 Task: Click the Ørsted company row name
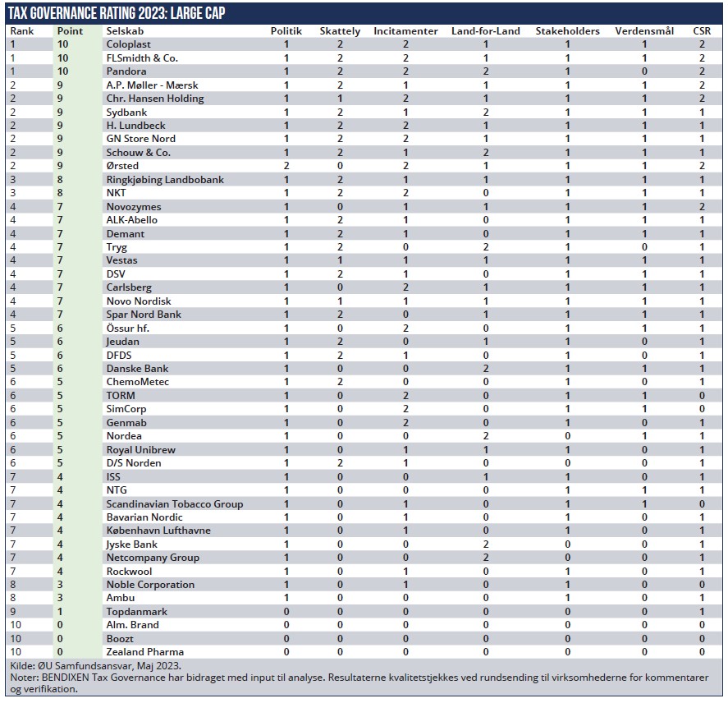tap(124, 166)
